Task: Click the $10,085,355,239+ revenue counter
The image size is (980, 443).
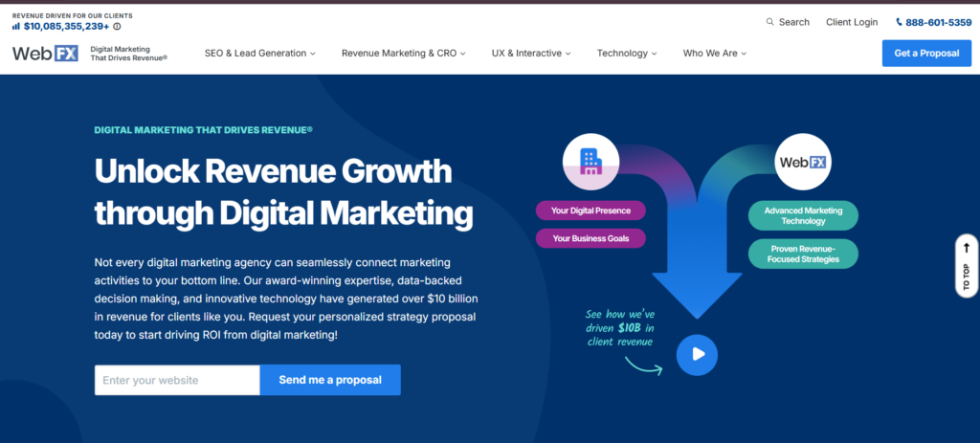Action: click(x=67, y=26)
